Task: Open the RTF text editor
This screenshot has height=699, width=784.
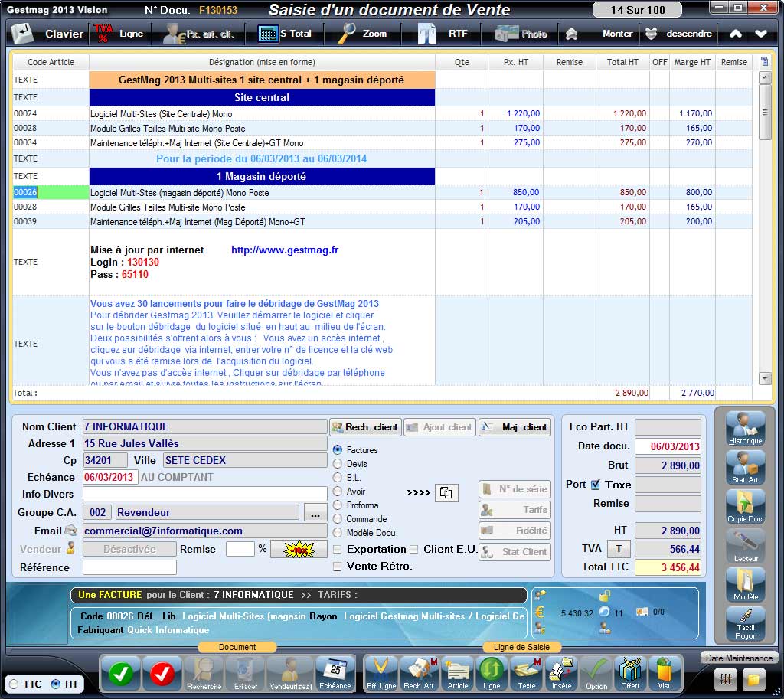Action: click(x=443, y=34)
